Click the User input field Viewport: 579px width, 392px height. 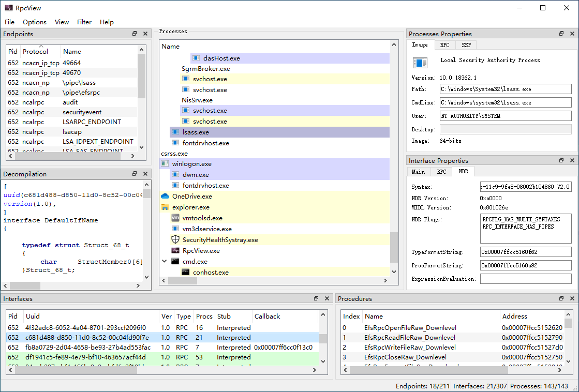[506, 116]
